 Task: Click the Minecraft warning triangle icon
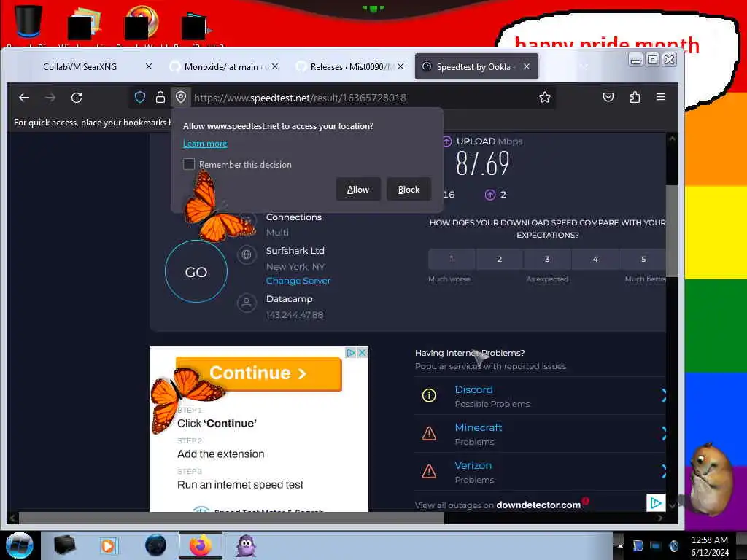point(429,433)
